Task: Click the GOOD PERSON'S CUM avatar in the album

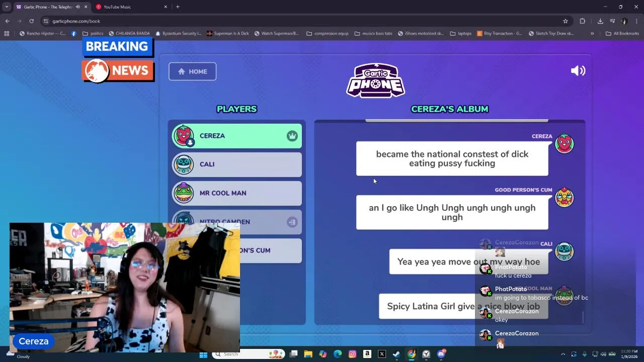Action: (x=564, y=197)
